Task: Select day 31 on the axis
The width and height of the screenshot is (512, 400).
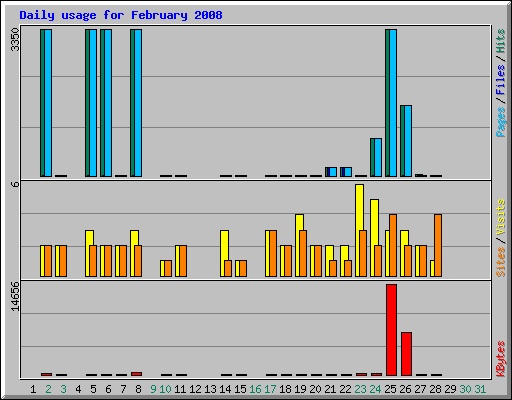Action: tap(480, 389)
